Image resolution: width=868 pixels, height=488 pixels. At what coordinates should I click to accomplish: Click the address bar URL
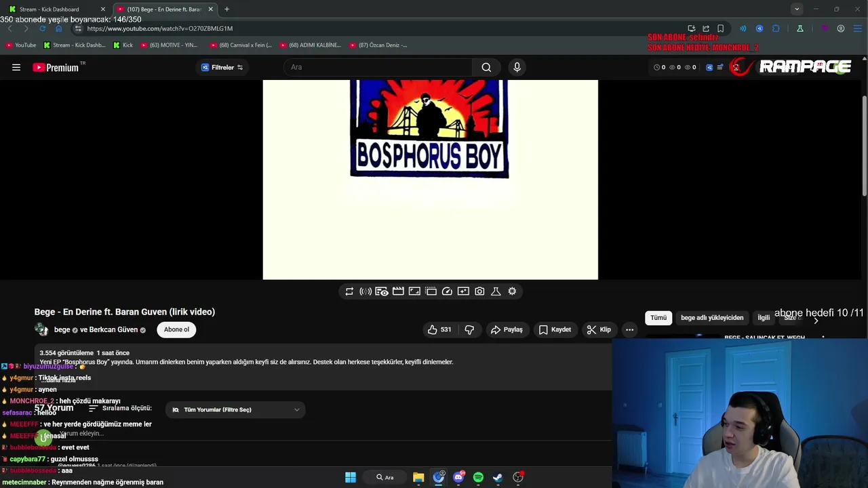pos(160,28)
